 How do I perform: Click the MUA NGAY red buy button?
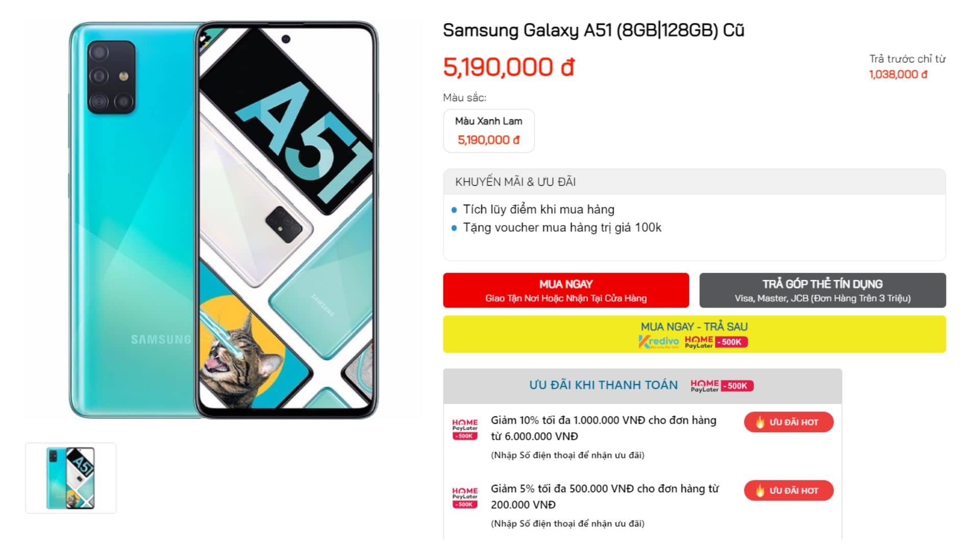[566, 290]
